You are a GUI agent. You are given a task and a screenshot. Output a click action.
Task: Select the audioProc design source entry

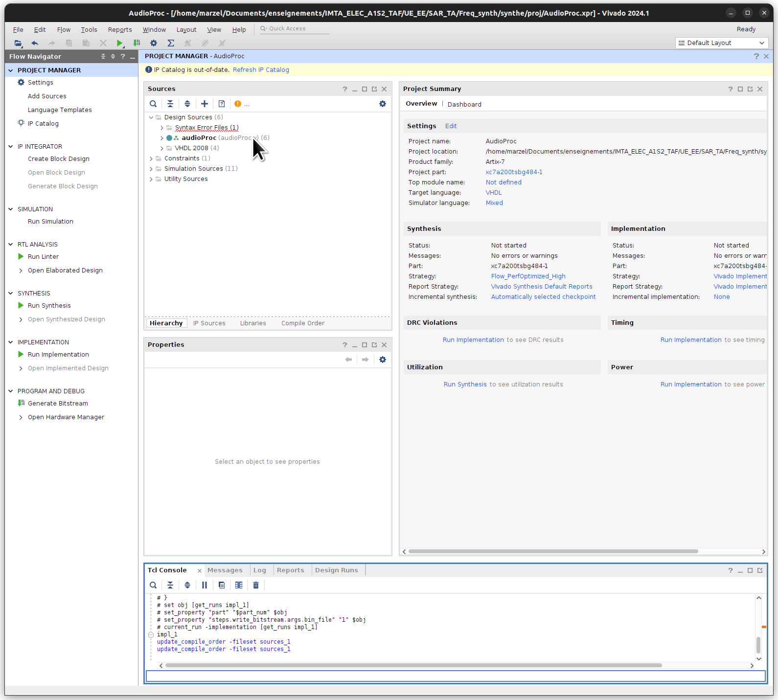(217, 138)
